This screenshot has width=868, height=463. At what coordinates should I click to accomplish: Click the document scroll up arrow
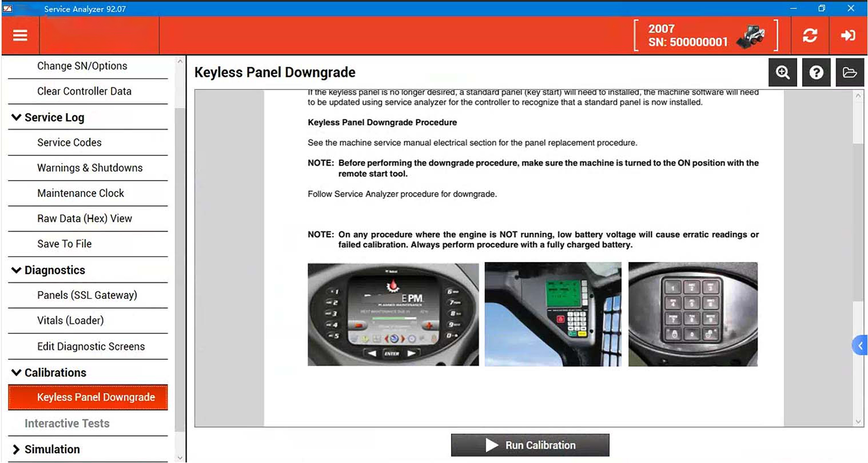point(858,96)
